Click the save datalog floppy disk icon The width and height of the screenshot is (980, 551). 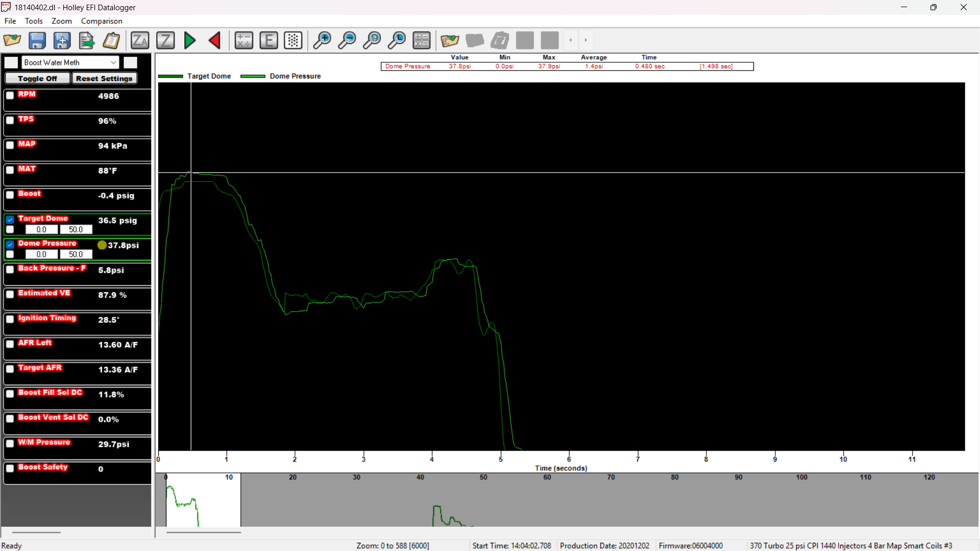(37, 40)
